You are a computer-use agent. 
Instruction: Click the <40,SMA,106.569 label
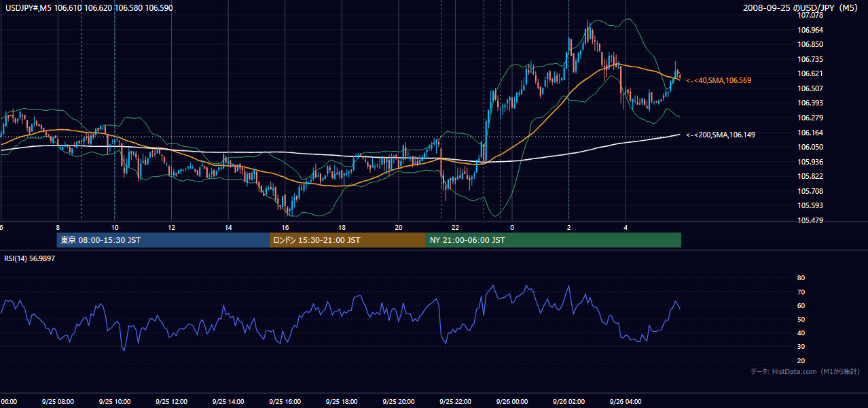(718, 80)
